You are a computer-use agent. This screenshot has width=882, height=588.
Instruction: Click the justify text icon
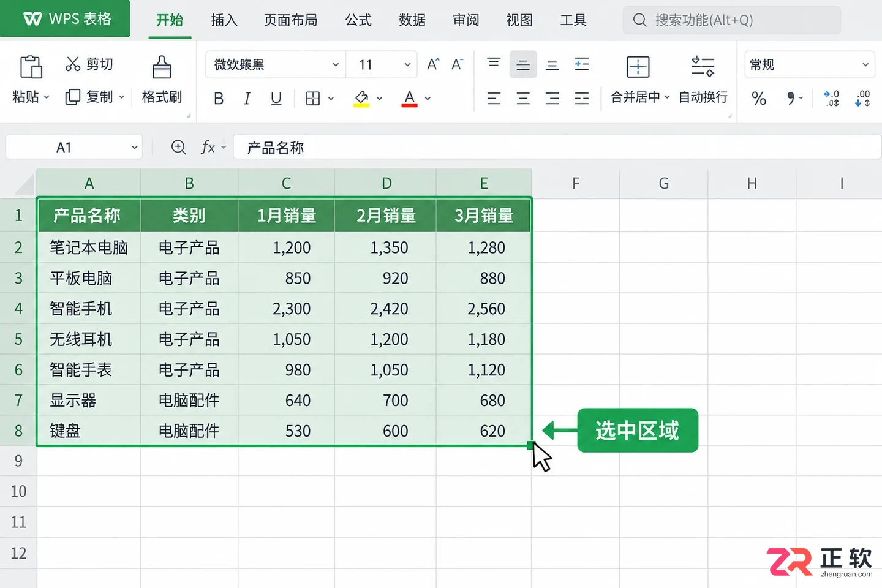click(x=582, y=99)
